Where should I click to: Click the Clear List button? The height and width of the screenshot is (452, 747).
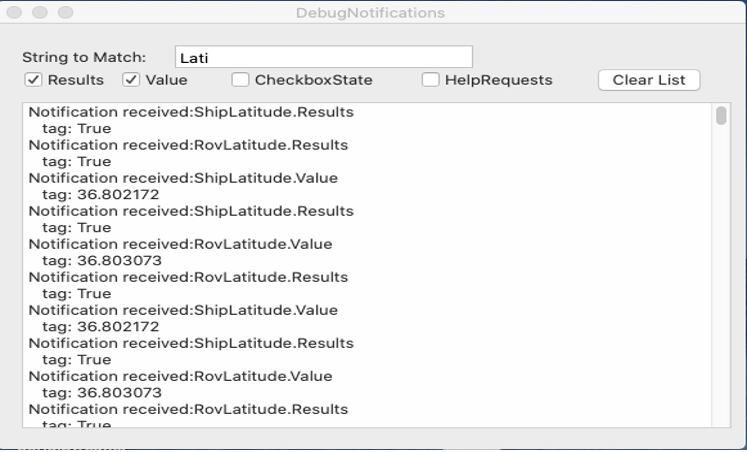[x=648, y=80]
